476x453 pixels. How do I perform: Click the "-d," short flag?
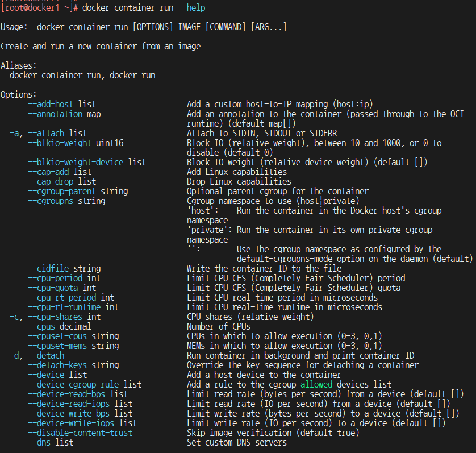pyautogui.click(x=16, y=355)
